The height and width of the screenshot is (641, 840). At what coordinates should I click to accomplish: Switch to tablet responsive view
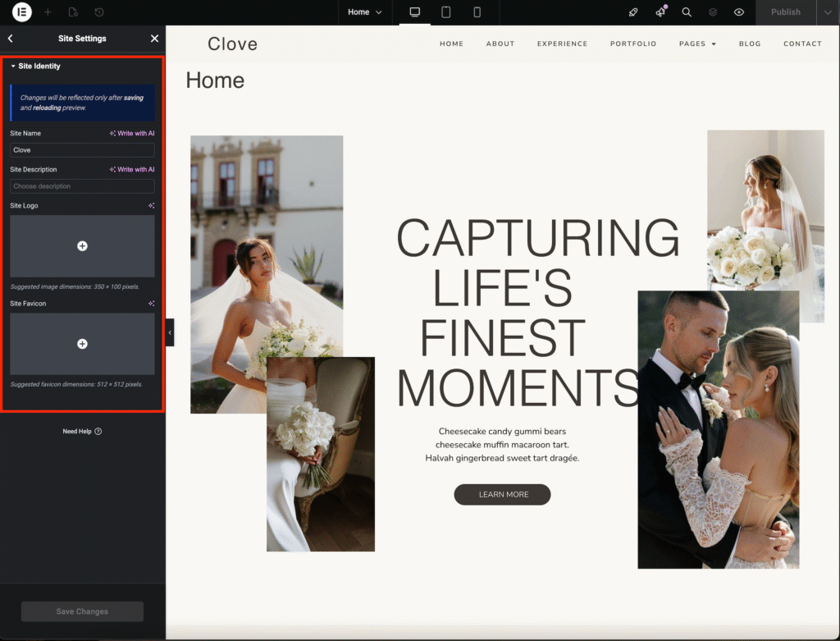(x=446, y=12)
